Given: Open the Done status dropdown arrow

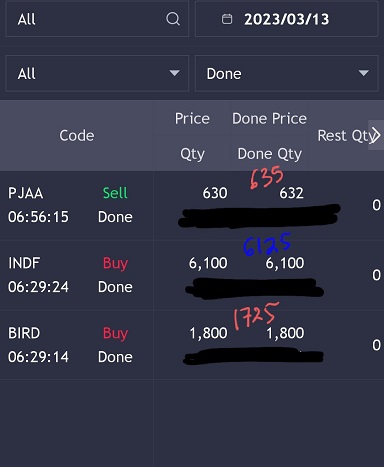Looking at the screenshot, I should (363, 73).
